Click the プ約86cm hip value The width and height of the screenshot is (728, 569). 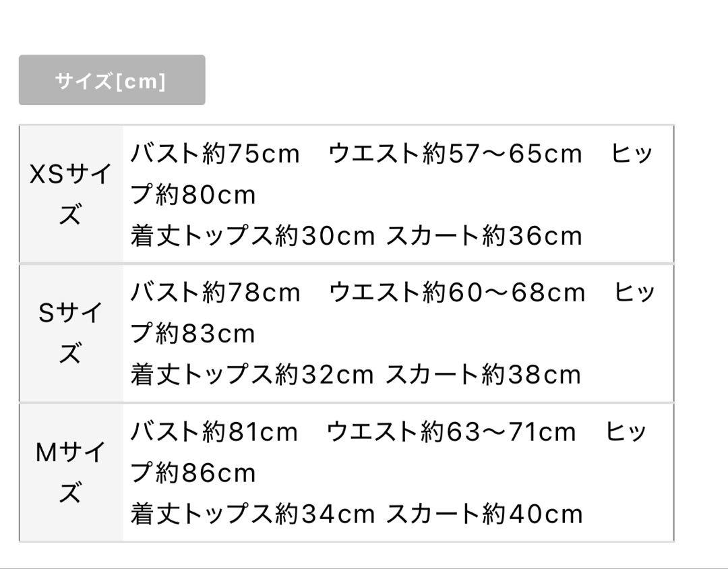193,473
